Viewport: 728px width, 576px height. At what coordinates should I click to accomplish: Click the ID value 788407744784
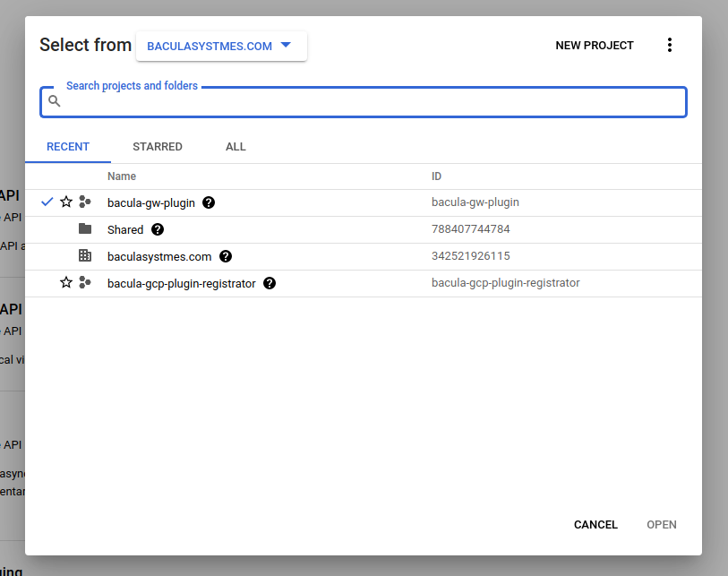471,229
